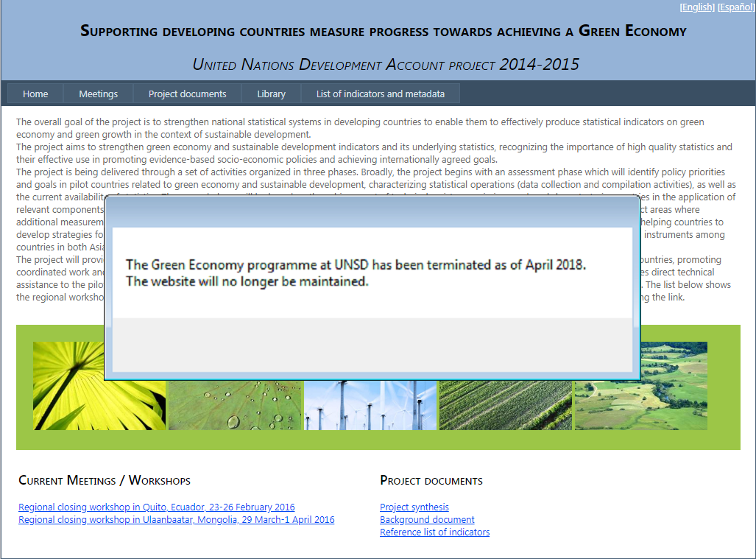This screenshot has width=756, height=559.
Task: Click the Current Meetings / Workshops heading
Action: tap(105, 480)
